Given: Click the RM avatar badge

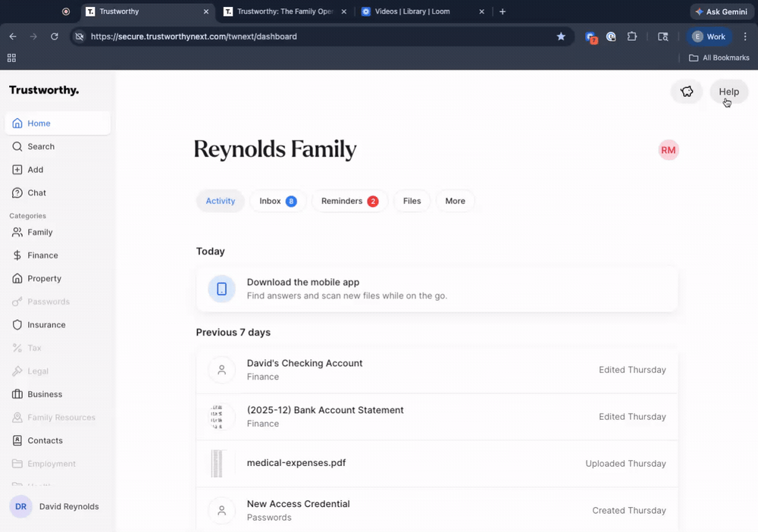Looking at the screenshot, I should [668, 150].
